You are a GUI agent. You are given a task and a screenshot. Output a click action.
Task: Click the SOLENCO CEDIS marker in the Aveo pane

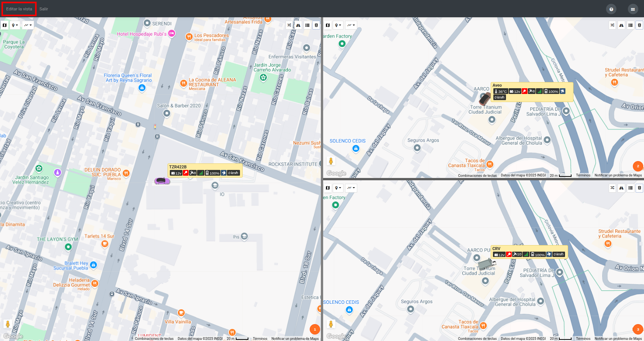coord(356,148)
